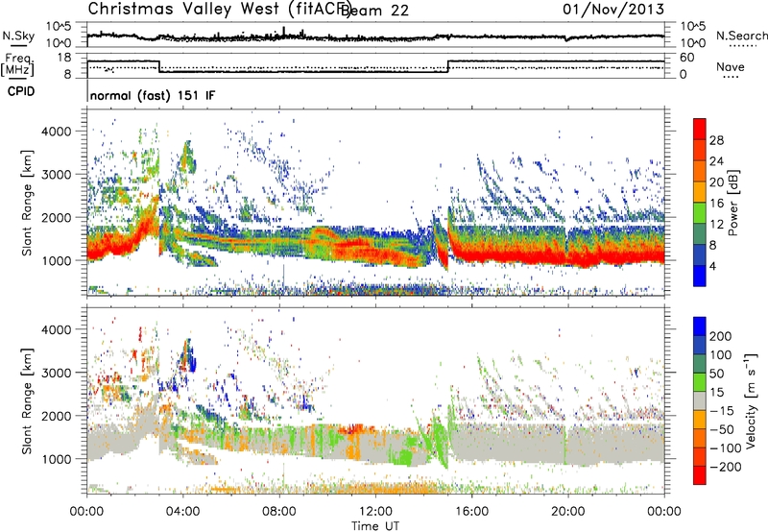Click the '60' Nave axis value
This screenshot has width=768, height=532.
pos(687,58)
